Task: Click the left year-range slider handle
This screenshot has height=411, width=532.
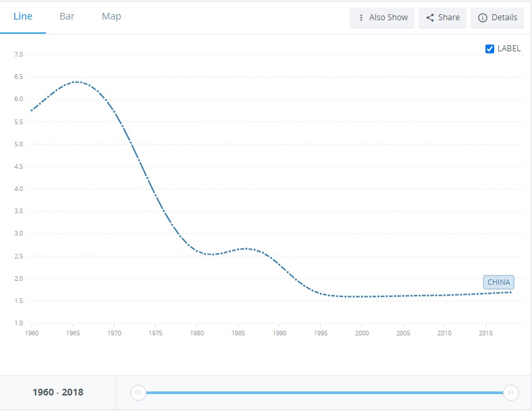Action: tap(138, 392)
